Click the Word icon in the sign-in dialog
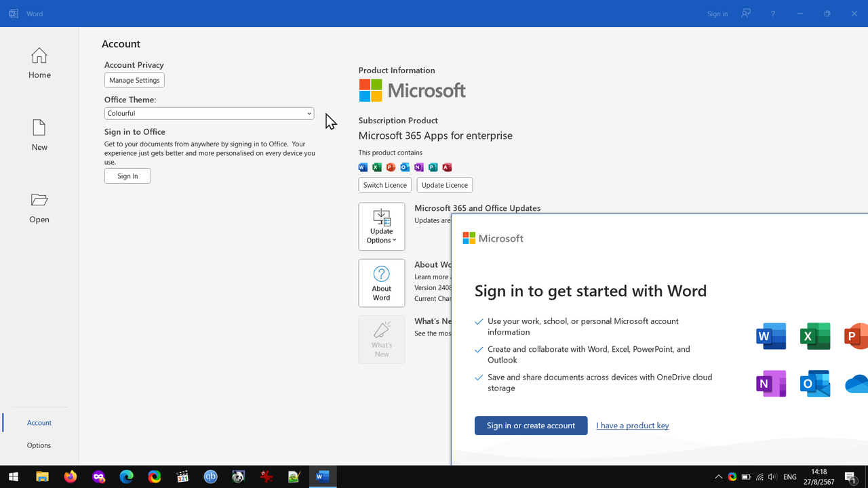Screen dimensions: 868x488 pos(771,336)
